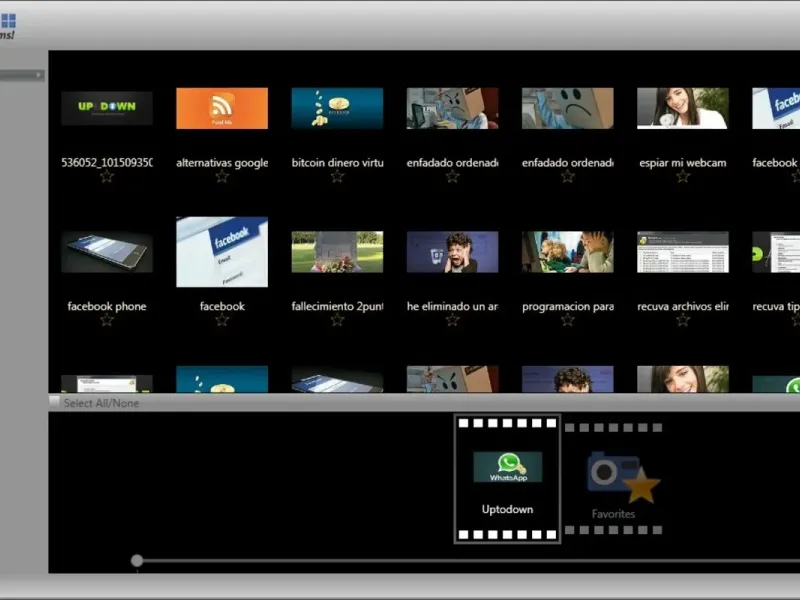800x600 pixels.
Task: Toggle favorite star under recuva archivos
Action: coord(683,320)
